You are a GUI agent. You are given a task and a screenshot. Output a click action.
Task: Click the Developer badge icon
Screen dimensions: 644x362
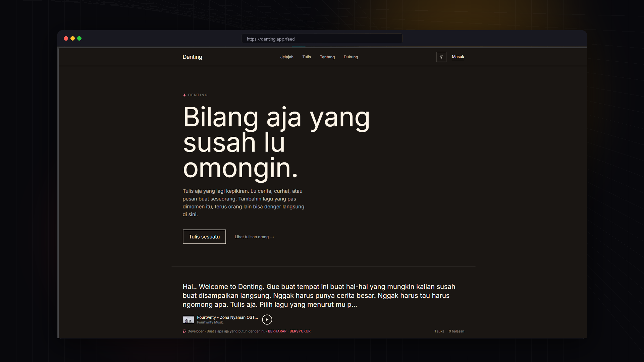(x=184, y=331)
